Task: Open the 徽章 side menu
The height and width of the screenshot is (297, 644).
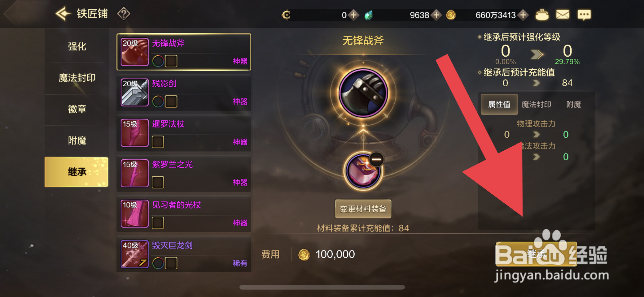Action: click(77, 109)
